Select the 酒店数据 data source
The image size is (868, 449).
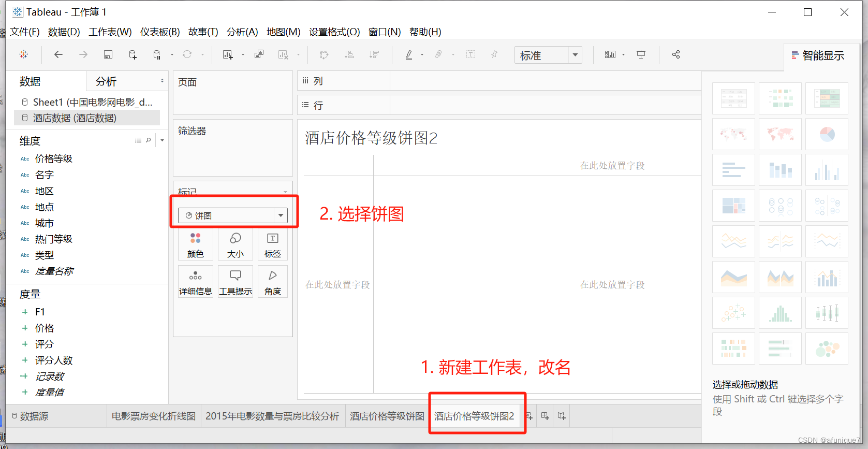[x=87, y=118]
